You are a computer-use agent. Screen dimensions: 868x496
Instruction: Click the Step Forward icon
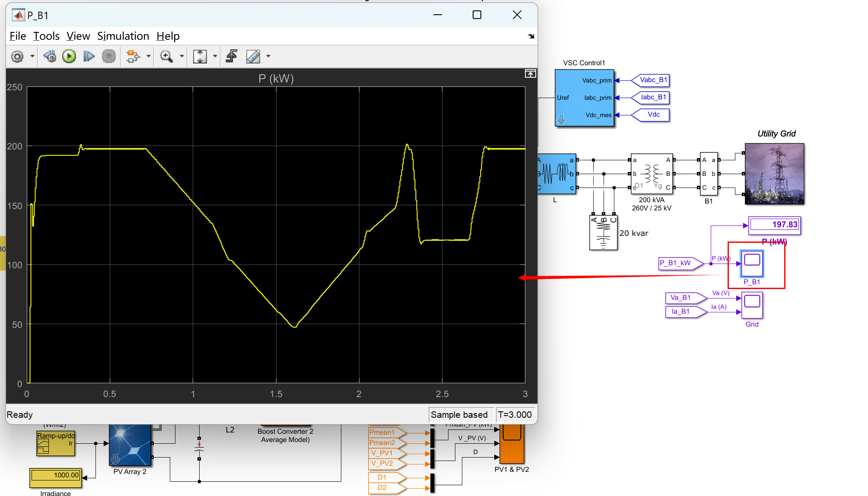89,57
